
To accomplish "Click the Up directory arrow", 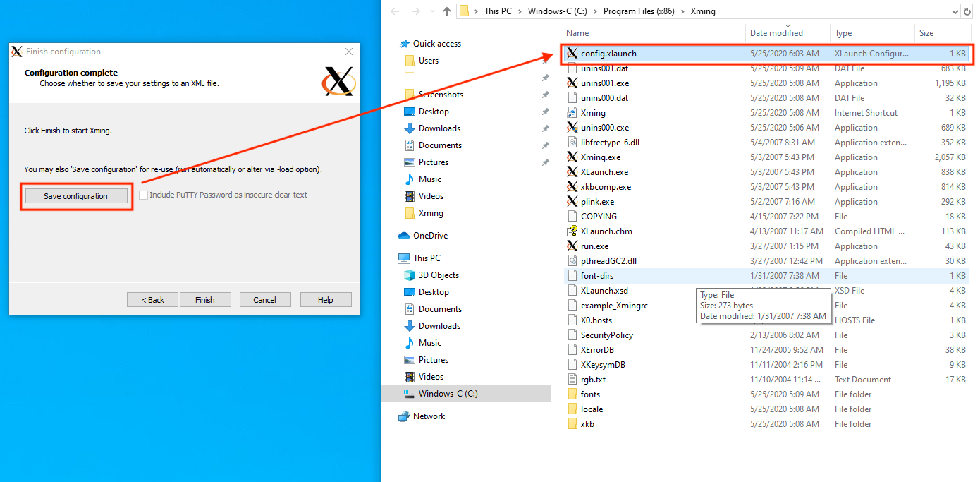I will pyautogui.click(x=446, y=11).
